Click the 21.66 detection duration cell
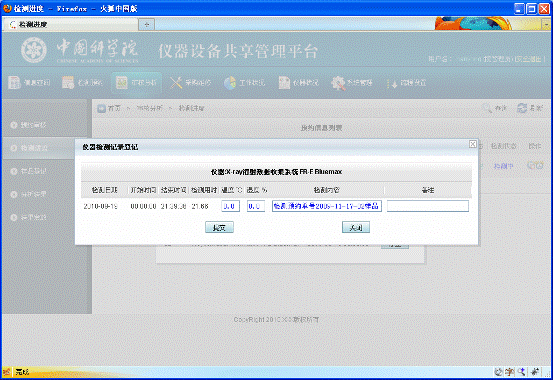 coord(200,206)
